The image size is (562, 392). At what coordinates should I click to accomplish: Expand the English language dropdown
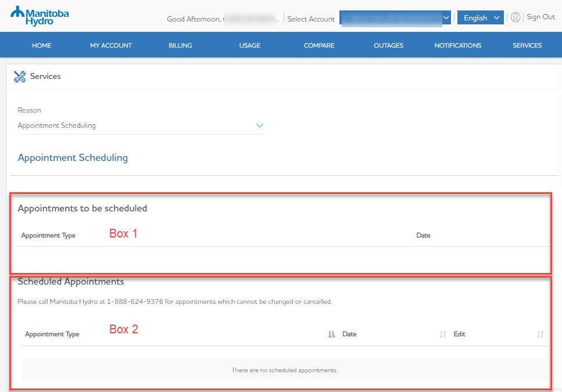click(480, 18)
